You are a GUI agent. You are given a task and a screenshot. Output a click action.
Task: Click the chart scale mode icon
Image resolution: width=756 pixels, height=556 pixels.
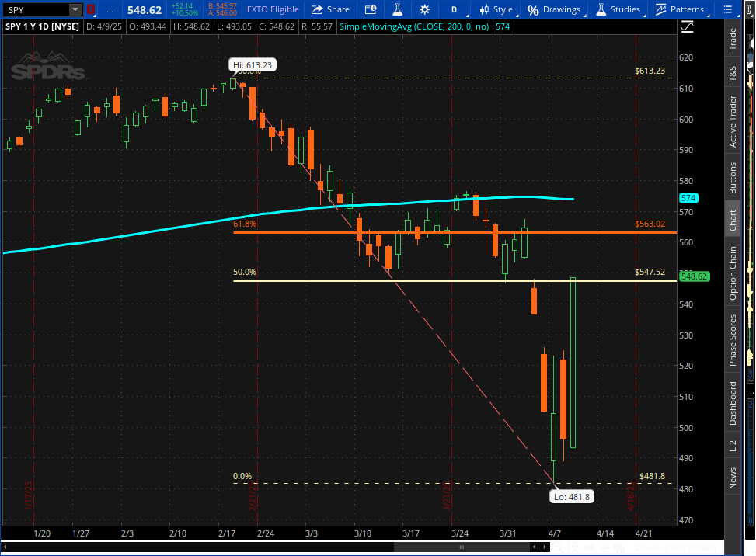688,27
